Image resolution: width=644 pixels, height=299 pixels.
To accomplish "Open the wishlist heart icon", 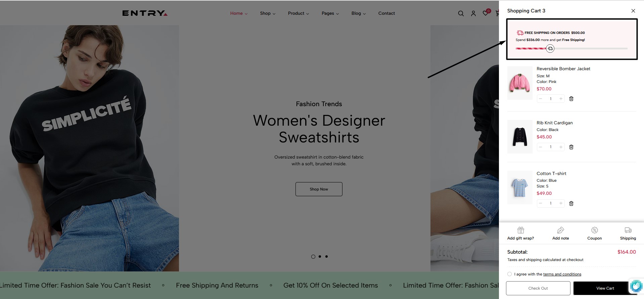I will click(486, 13).
